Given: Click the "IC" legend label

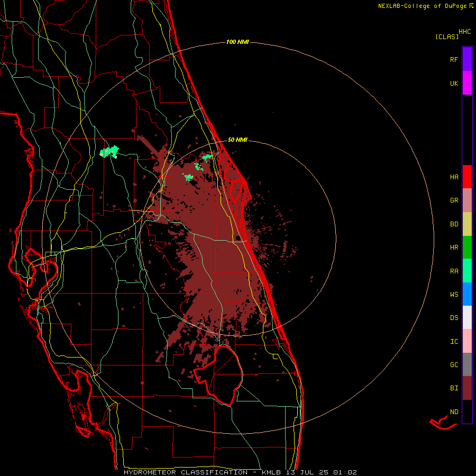Looking at the screenshot, I should [x=454, y=341].
